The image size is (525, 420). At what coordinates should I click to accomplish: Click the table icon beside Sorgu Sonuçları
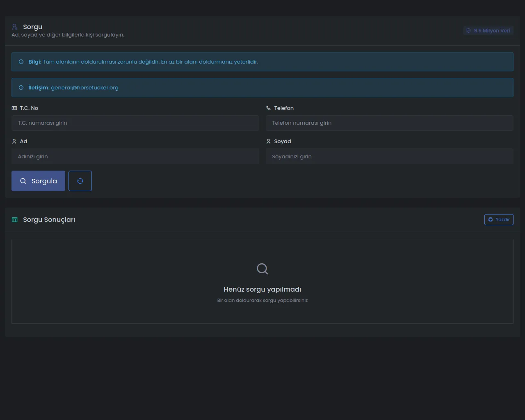[15, 220]
